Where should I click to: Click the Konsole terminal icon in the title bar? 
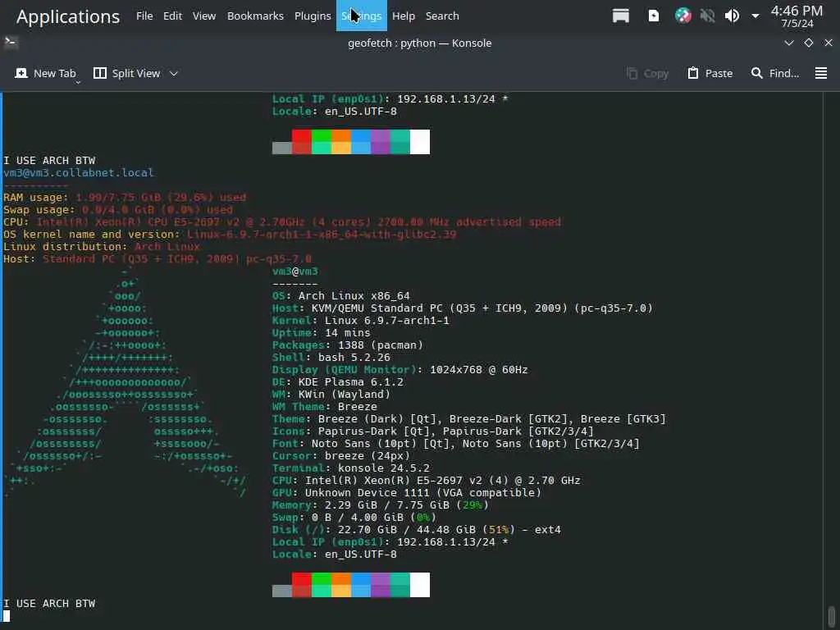coord(11,43)
